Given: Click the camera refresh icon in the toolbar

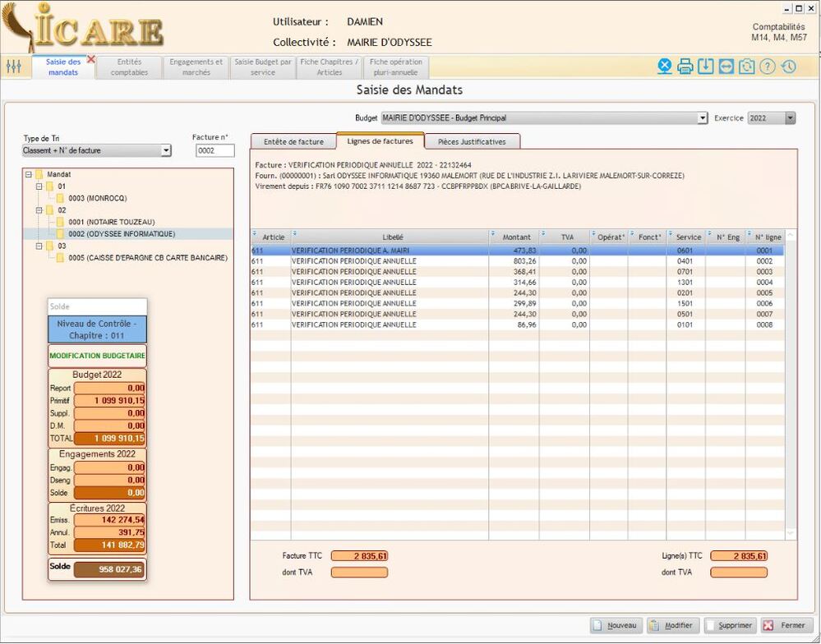Looking at the screenshot, I should 746,67.
